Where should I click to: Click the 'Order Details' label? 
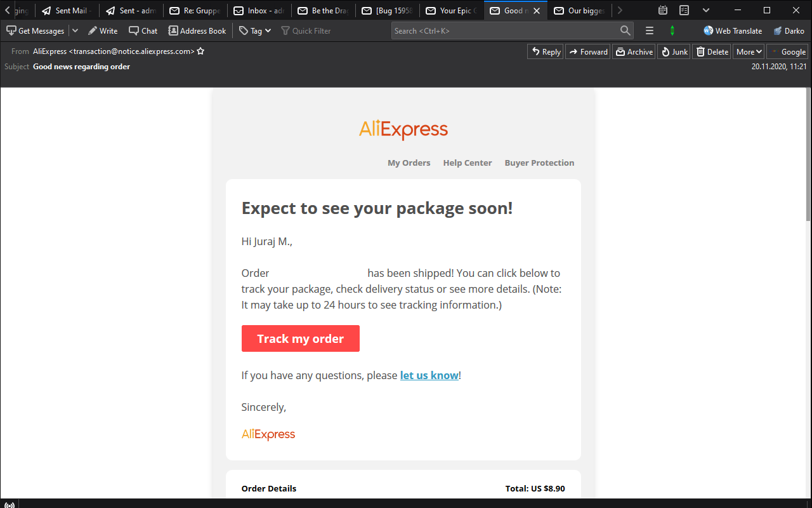click(x=269, y=488)
